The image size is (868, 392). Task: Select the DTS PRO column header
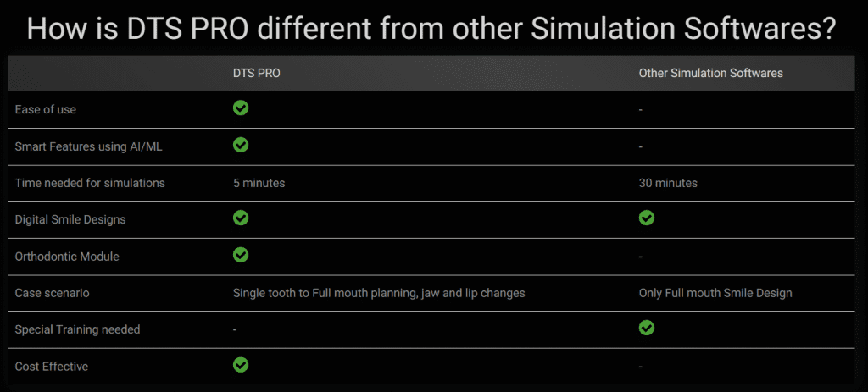click(256, 73)
